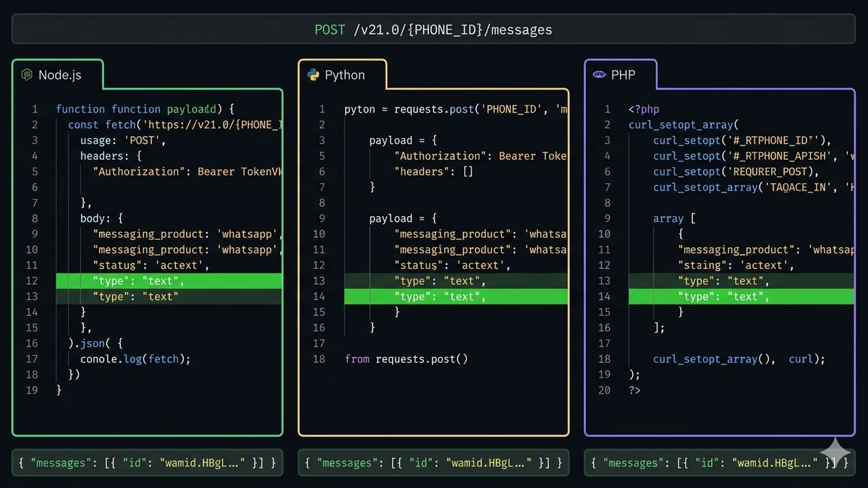868x488 pixels.
Task: Click the '?>' closing tag line in PHP
Action: point(634,390)
